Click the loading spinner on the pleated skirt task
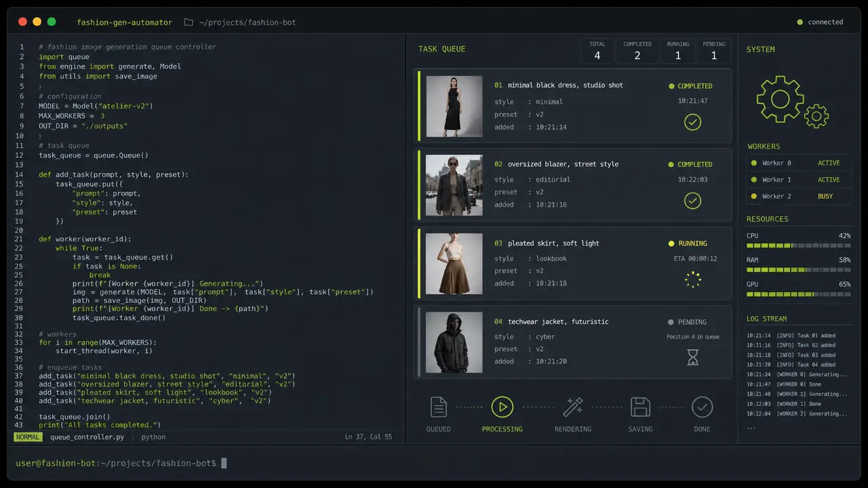The height and width of the screenshot is (488, 868). tap(692, 279)
